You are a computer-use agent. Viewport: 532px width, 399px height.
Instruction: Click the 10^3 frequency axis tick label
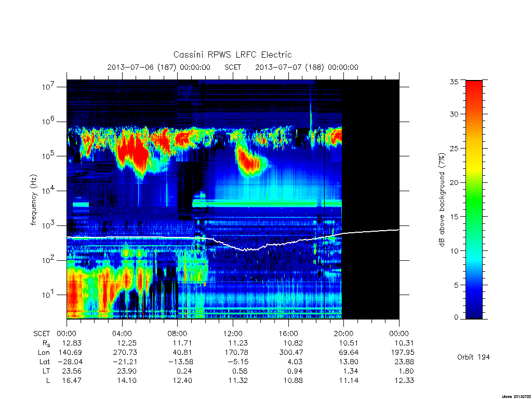pyautogui.click(x=49, y=225)
